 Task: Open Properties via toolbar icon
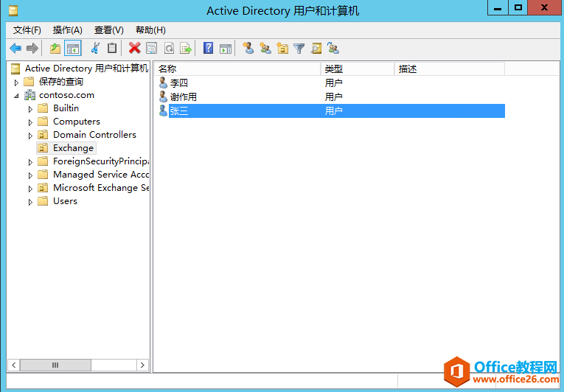point(151,48)
